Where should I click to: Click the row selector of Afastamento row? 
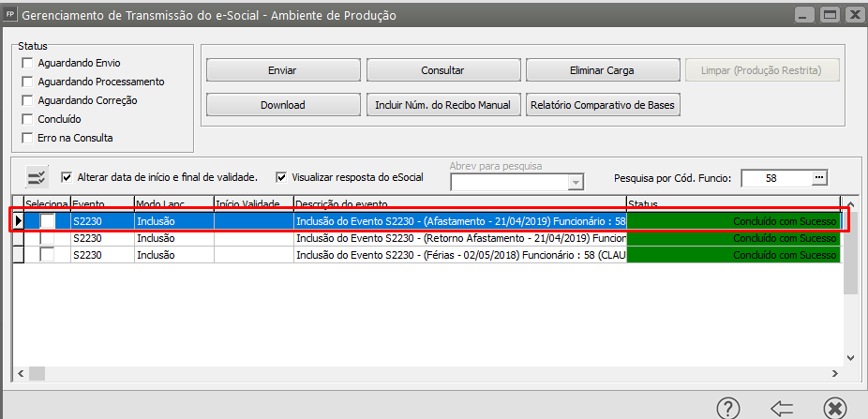(18, 221)
